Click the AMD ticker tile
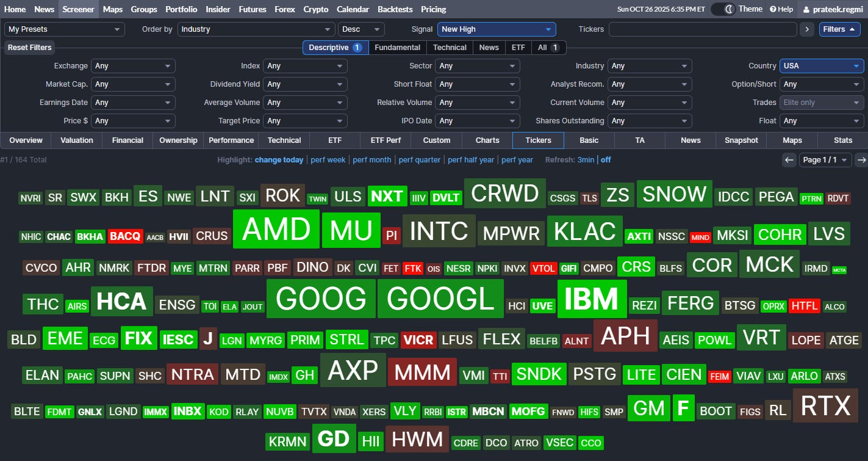The width and height of the screenshot is (868, 461). pos(276,230)
